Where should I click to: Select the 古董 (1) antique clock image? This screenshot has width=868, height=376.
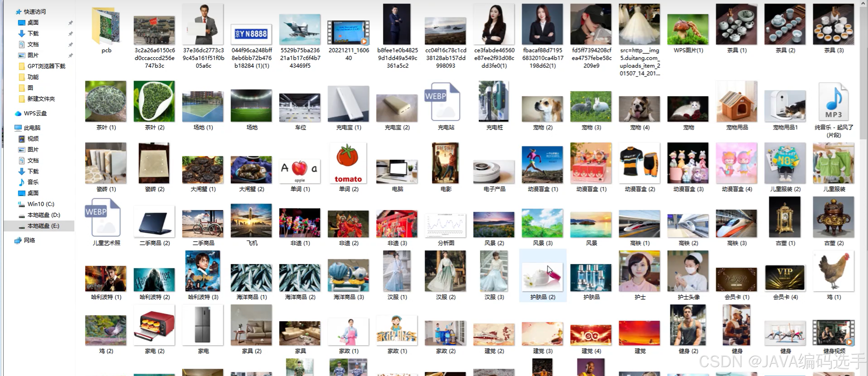click(x=785, y=217)
